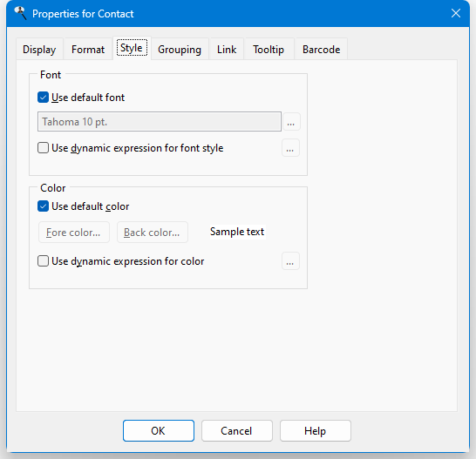Open ellipsis for dynamic color expression
476x459 pixels.
pos(290,261)
